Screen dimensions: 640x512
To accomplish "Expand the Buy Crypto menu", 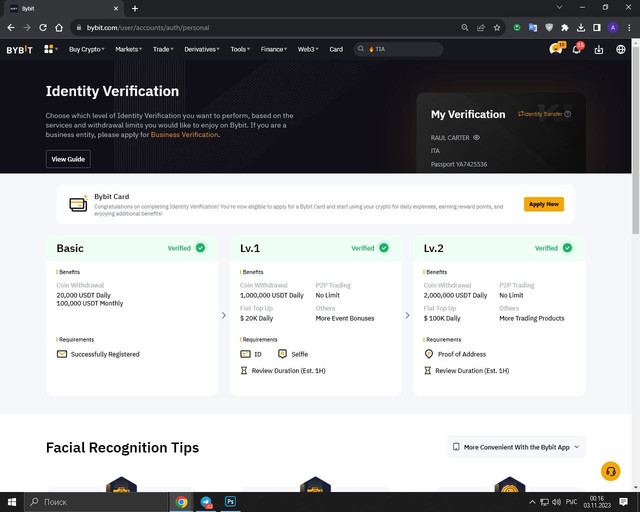I will tap(87, 49).
